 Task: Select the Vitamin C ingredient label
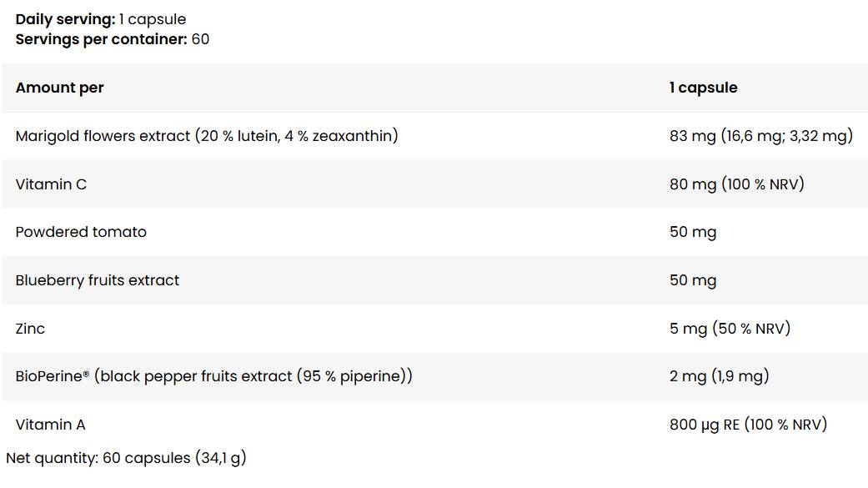point(51,184)
